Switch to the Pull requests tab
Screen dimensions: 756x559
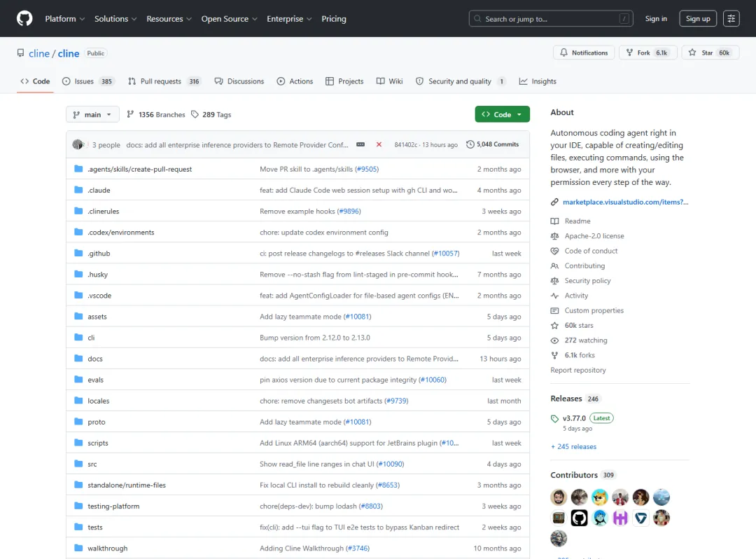(164, 81)
